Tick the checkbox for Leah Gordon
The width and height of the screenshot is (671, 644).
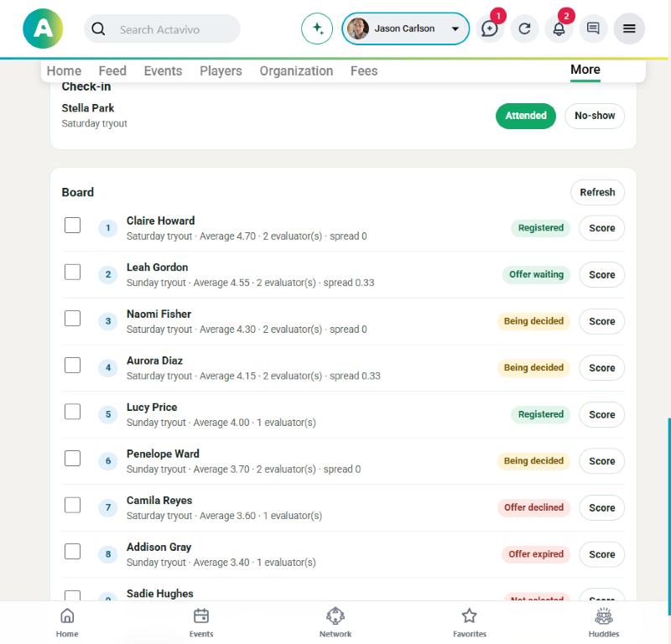72,272
